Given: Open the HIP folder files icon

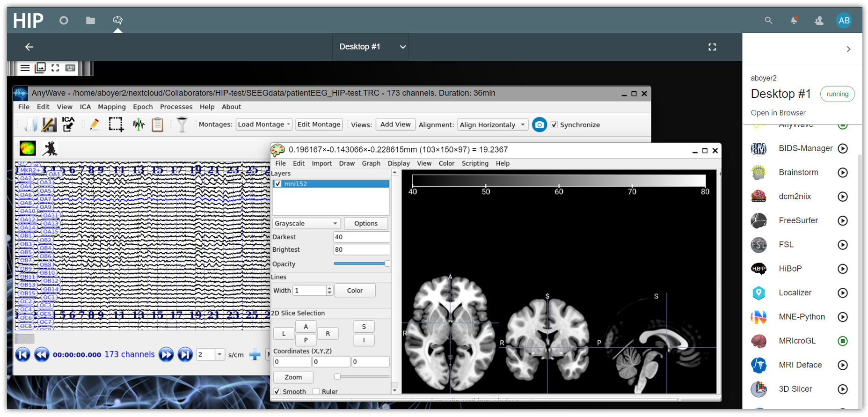Looking at the screenshot, I should tap(90, 21).
